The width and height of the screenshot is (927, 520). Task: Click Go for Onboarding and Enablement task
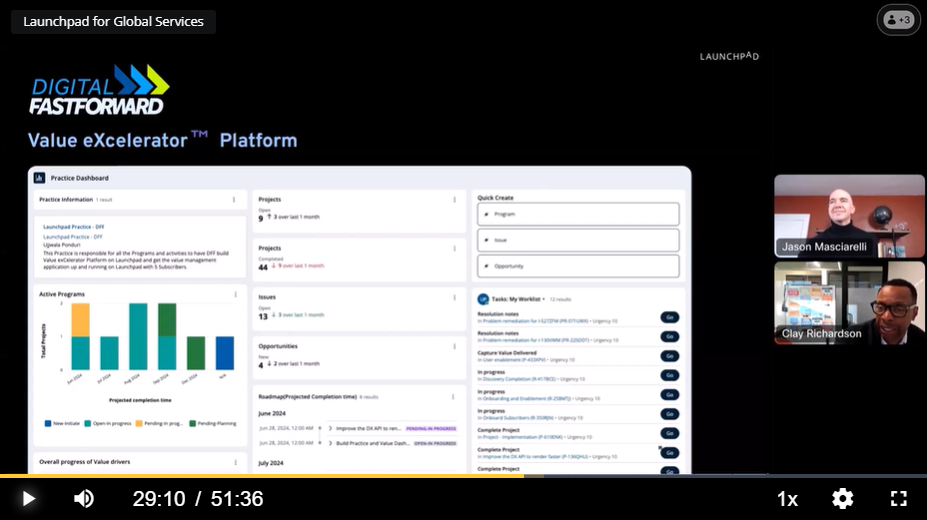[670, 395]
